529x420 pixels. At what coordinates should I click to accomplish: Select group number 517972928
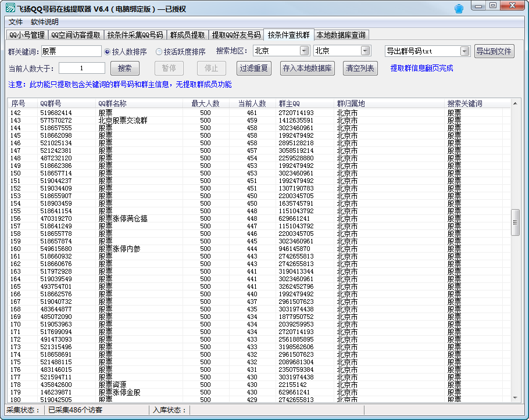[x=56, y=271]
